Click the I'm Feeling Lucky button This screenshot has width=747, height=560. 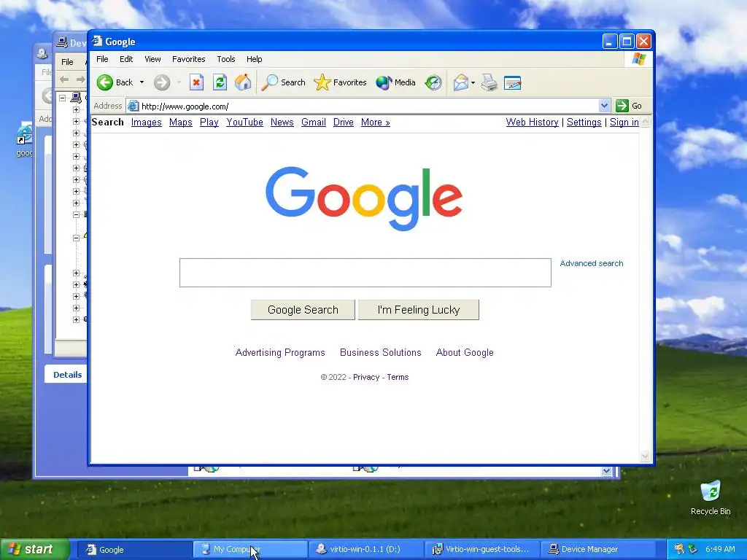(x=418, y=310)
